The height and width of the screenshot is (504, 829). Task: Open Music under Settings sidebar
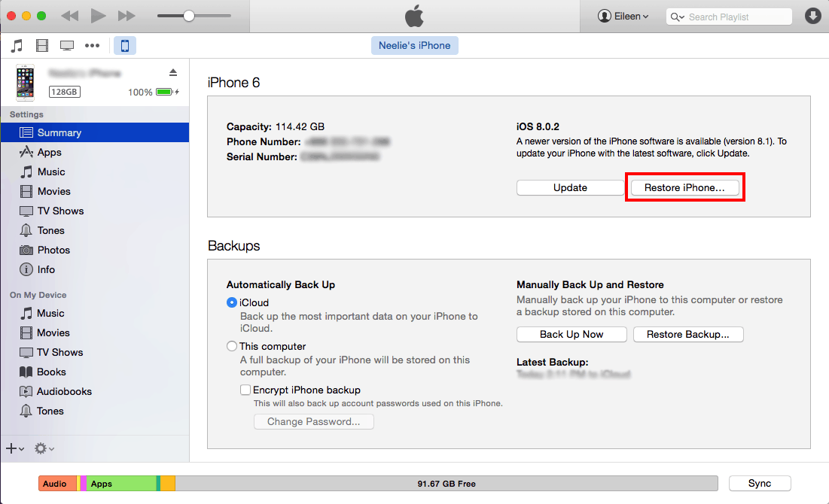click(x=95, y=172)
